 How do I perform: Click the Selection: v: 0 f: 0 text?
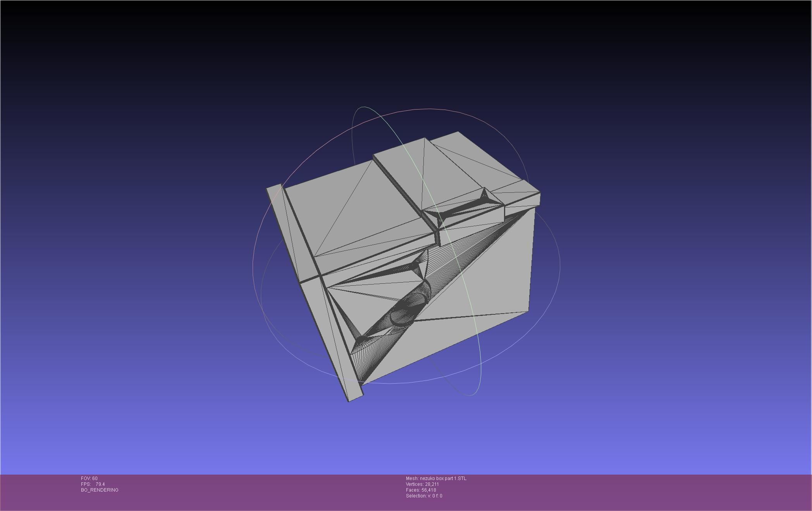tap(424, 496)
